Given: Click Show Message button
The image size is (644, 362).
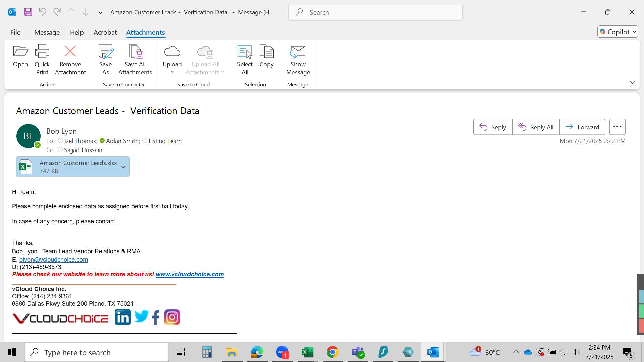Looking at the screenshot, I should point(298,60).
